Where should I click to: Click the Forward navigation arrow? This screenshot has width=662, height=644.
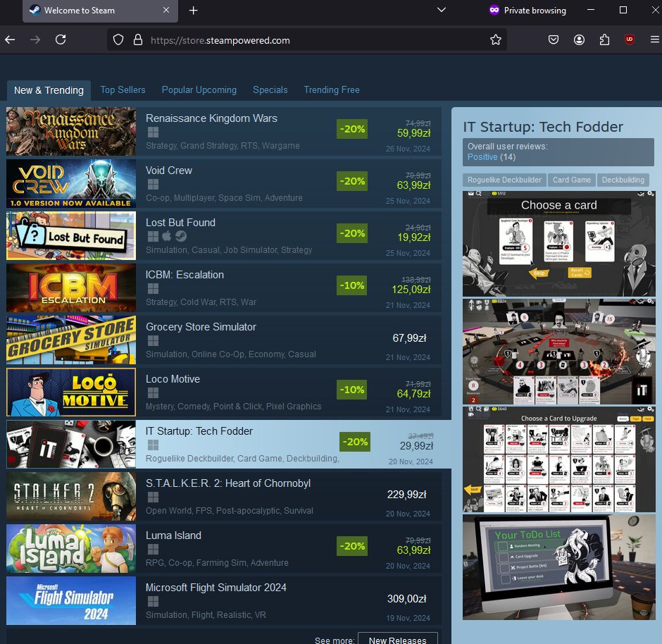[35, 39]
